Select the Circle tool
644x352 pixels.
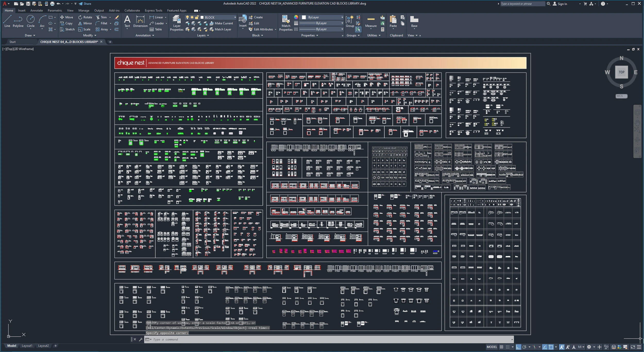(x=31, y=21)
